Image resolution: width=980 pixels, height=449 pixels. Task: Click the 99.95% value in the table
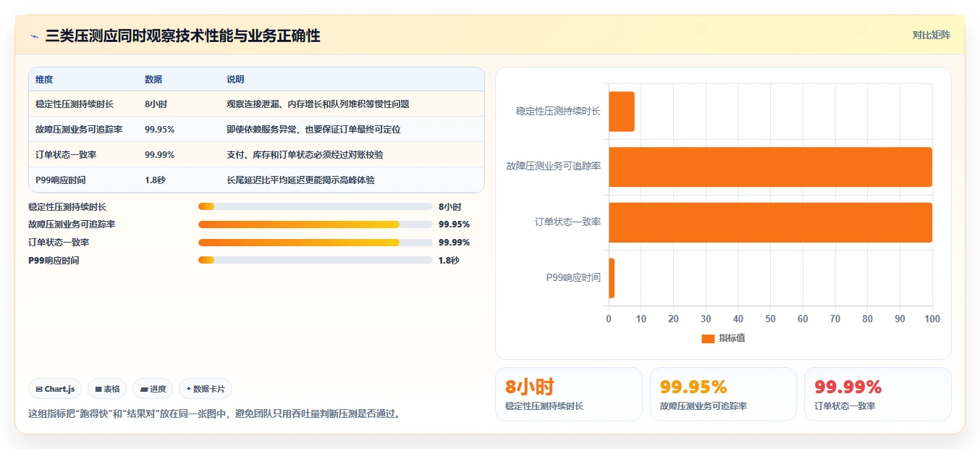click(159, 130)
